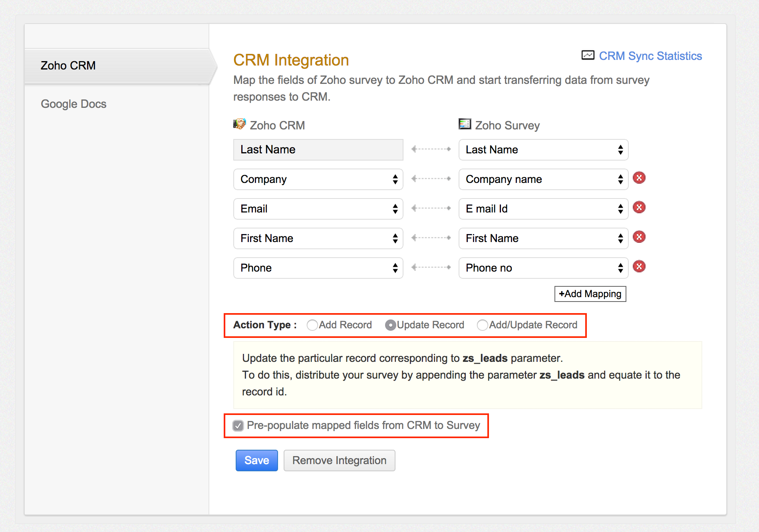The width and height of the screenshot is (759, 532).
Task: Expand the E mail Id survey dropdown
Action: (543, 209)
